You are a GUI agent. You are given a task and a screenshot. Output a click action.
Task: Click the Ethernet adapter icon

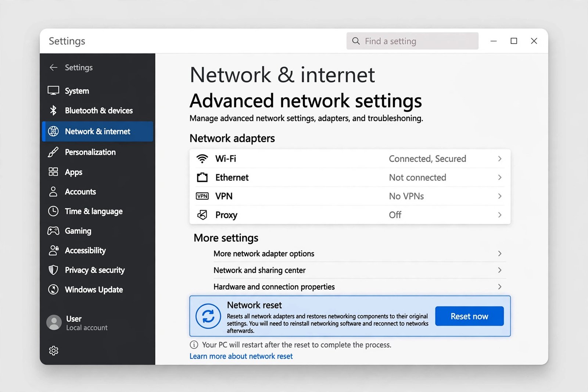[202, 177]
